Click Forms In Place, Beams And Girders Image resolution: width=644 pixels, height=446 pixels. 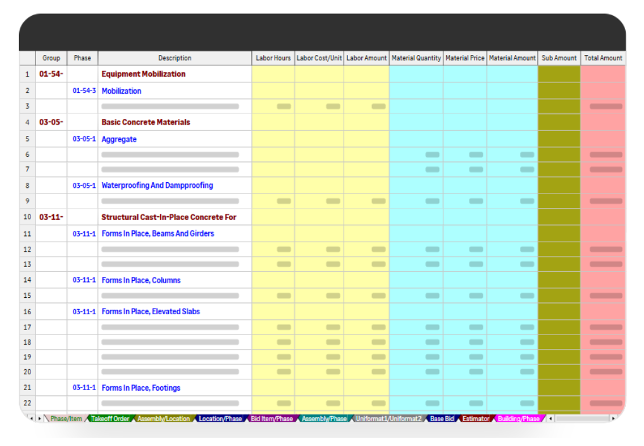[158, 233]
